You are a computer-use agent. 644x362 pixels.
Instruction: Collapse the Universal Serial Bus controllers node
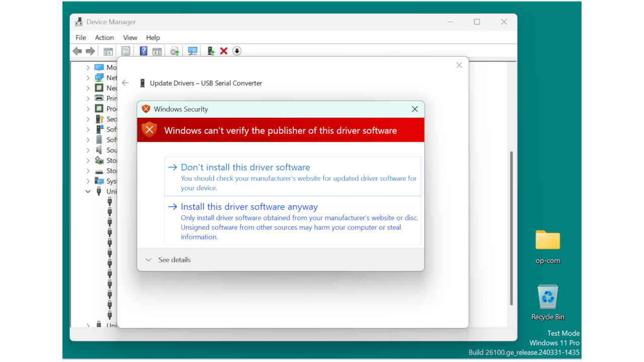[x=88, y=191]
